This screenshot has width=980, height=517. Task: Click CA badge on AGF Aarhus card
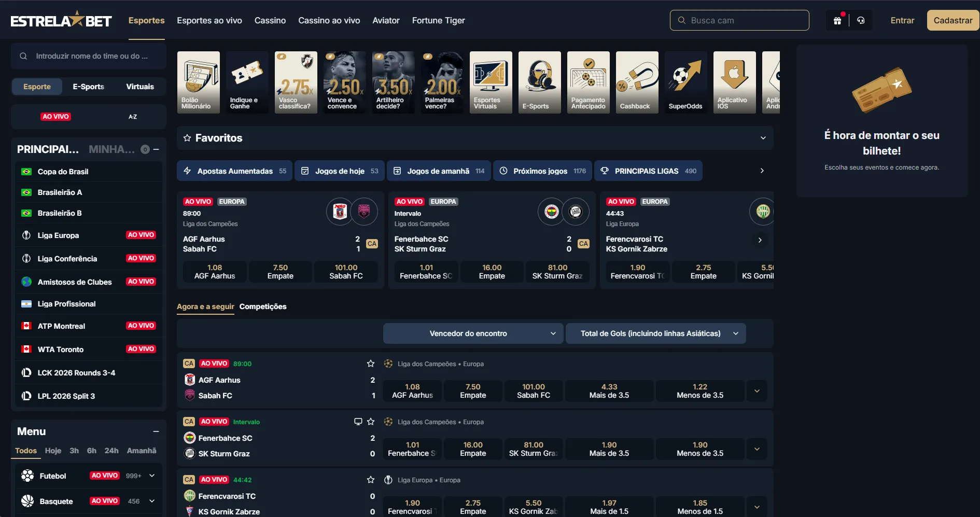[x=372, y=244]
